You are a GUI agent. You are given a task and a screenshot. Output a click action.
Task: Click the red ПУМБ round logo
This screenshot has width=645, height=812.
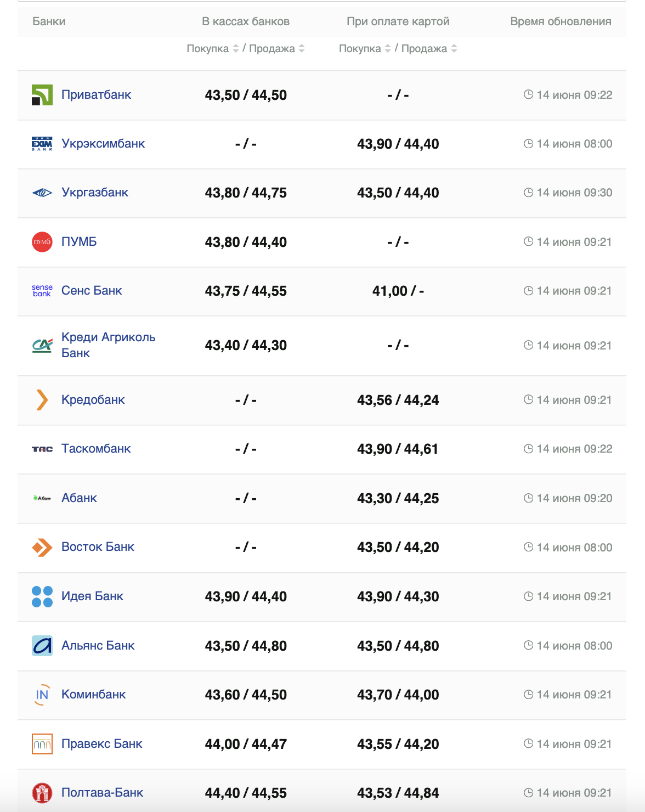click(x=42, y=242)
